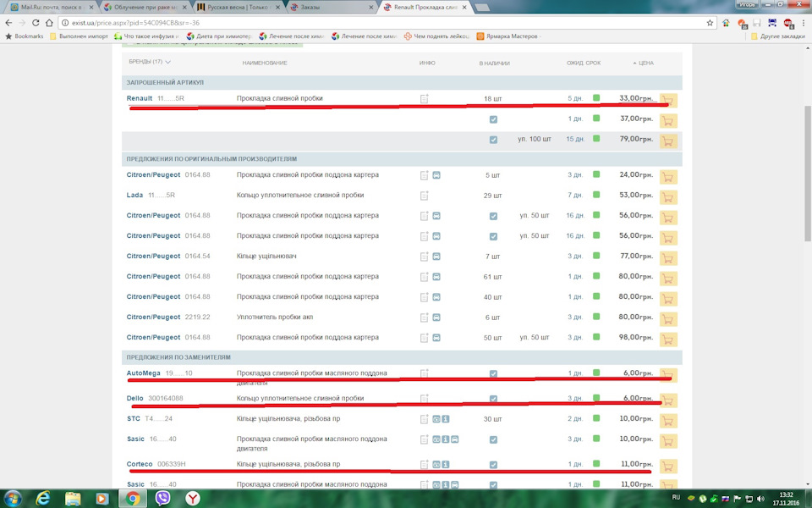Select part number 300164088 in Dello row
This screenshot has width=812, height=508.
(x=165, y=398)
